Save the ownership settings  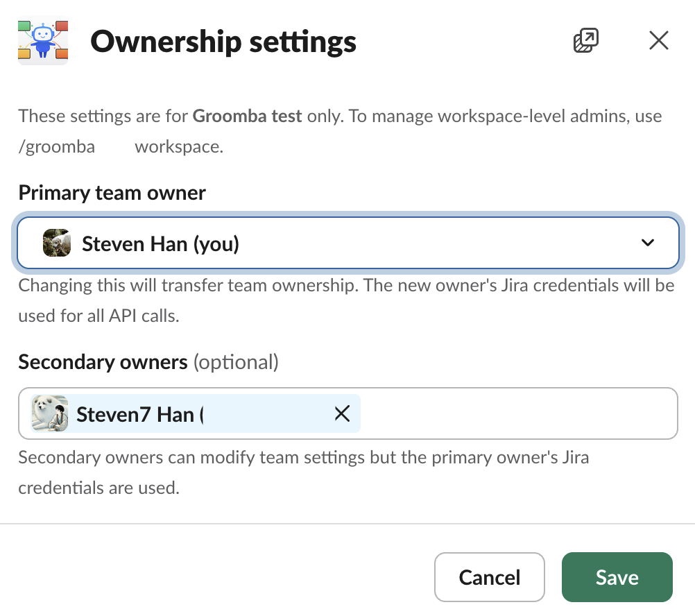click(x=617, y=577)
